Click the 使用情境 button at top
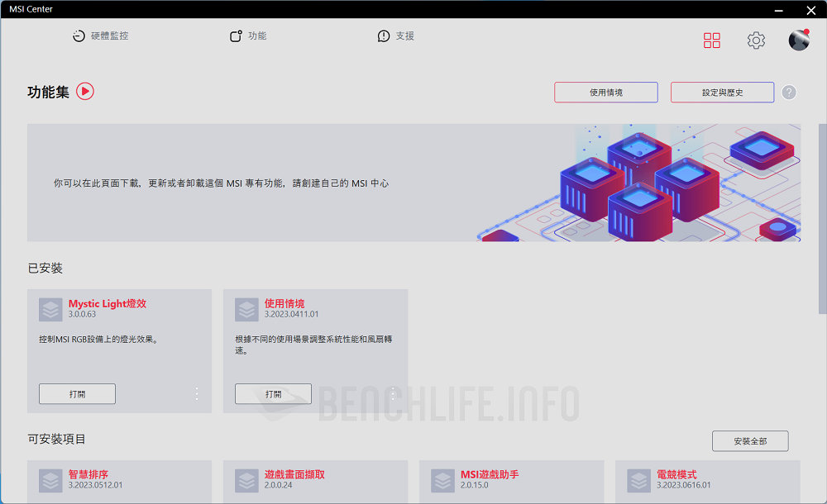Viewport: 827px width, 504px height. coord(605,93)
